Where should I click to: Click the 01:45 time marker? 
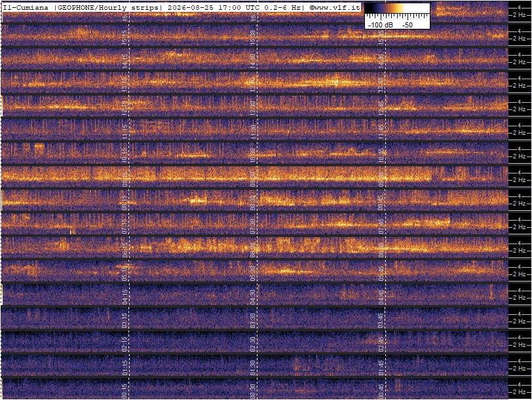pyautogui.click(x=381, y=367)
